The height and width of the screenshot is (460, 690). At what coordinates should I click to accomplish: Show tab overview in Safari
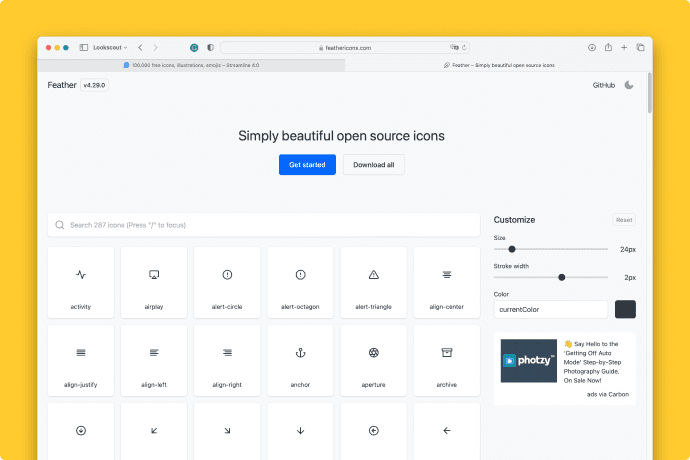[640, 48]
